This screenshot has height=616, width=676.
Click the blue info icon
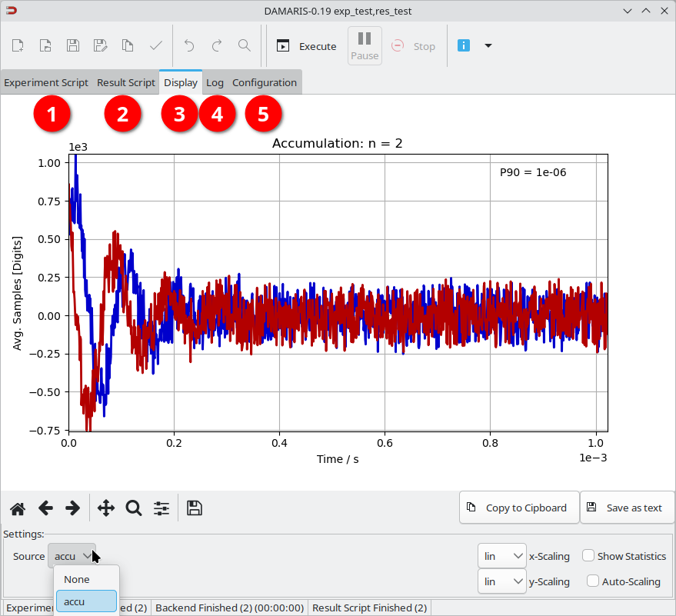pyautogui.click(x=464, y=45)
